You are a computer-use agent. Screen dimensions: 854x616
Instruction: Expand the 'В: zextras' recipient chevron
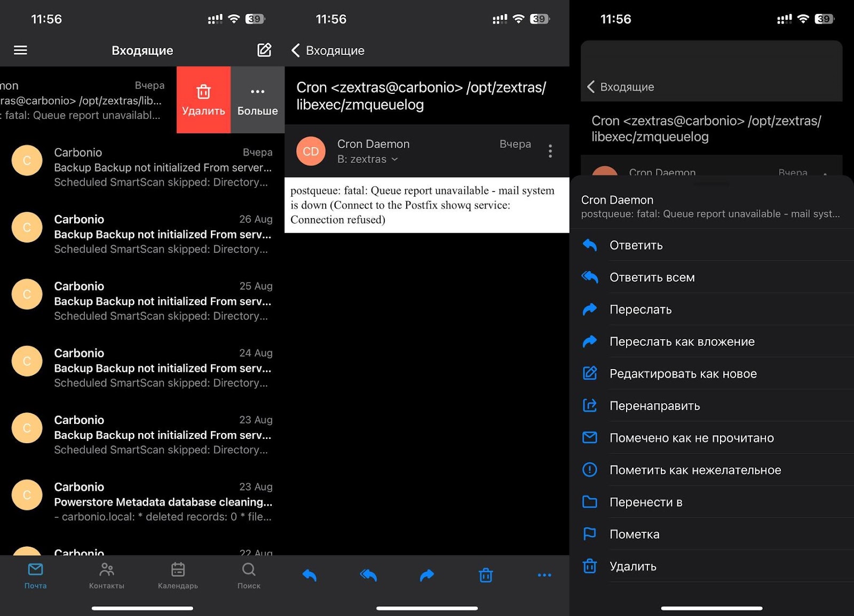pos(394,159)
